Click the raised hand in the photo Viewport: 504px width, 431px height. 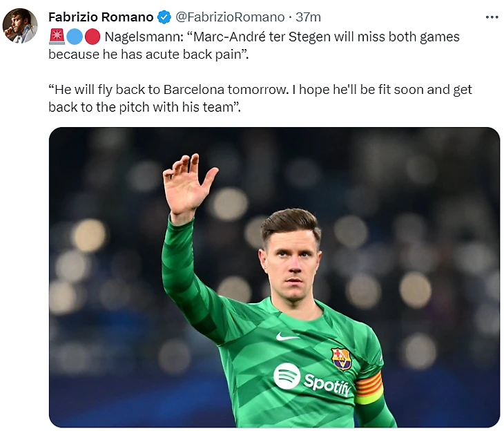(x=187, y=184)
